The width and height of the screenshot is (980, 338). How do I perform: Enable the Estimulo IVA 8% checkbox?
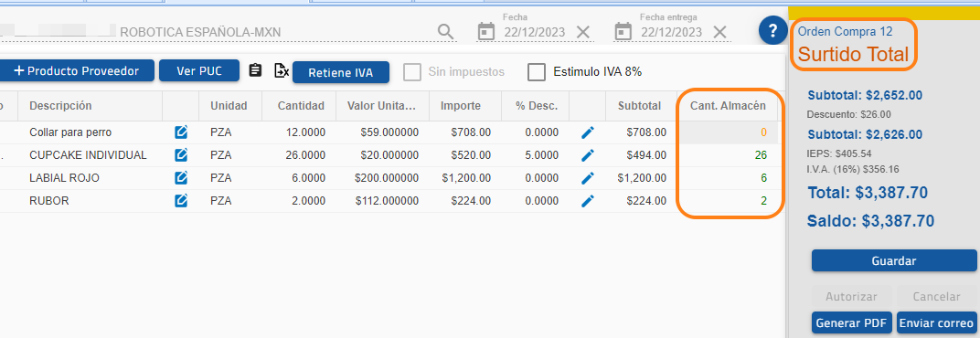coord(537,72)
